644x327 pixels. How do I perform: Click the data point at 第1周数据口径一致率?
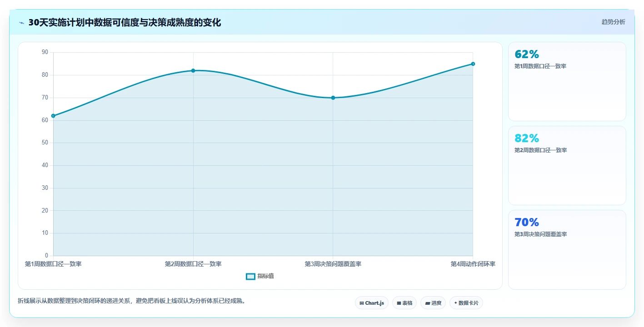click(x=53, y=116)
